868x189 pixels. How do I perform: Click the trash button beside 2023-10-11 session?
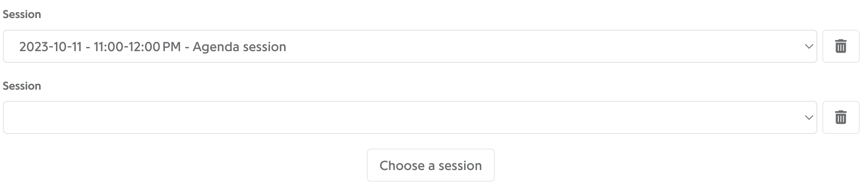[x=841, y=46]
